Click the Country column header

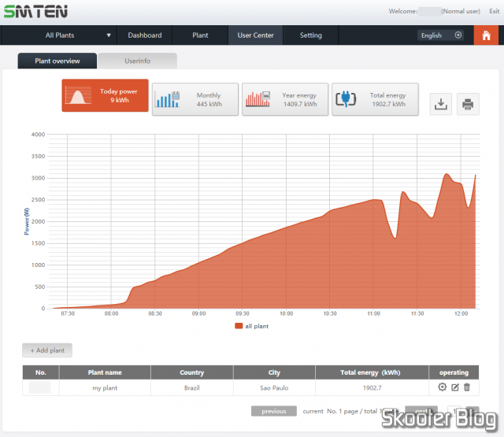pyautogui.click(x=192, y=372)
